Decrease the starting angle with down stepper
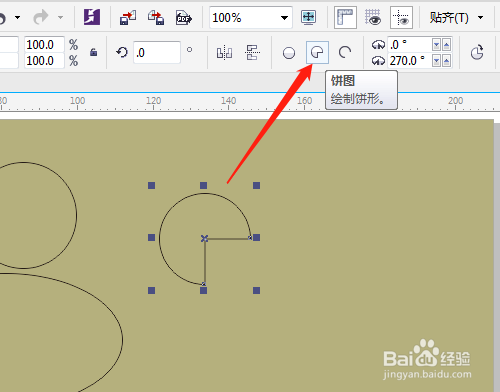 [436, 44]
